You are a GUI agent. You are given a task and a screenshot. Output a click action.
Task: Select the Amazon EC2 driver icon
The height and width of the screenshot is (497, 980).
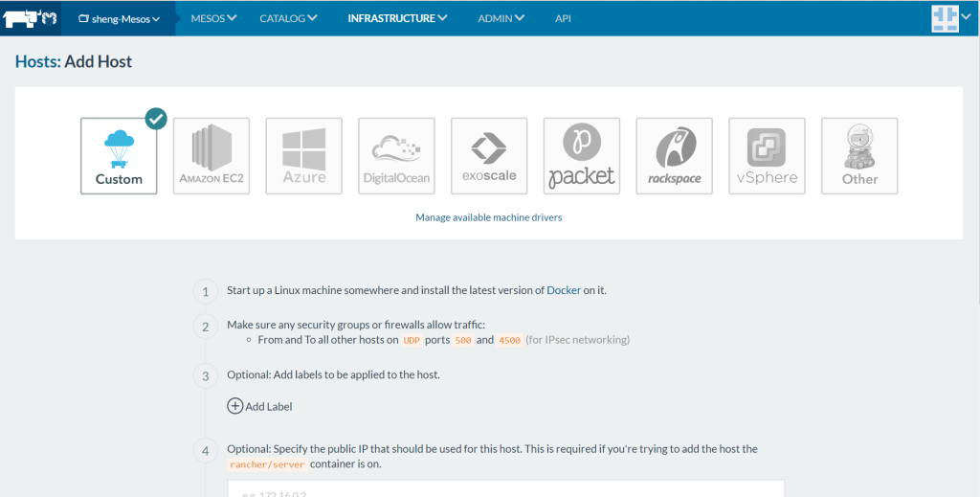[211, 156]
